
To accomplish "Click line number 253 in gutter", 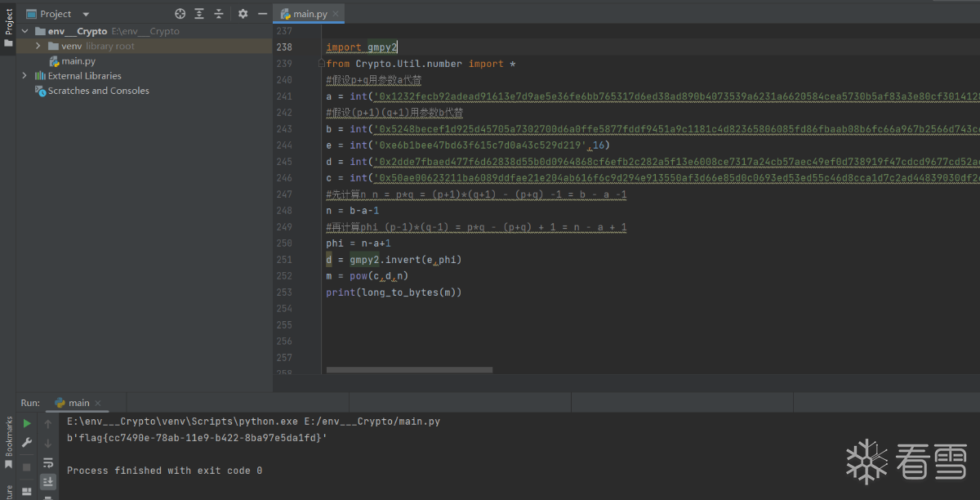I will coord(284,292).
